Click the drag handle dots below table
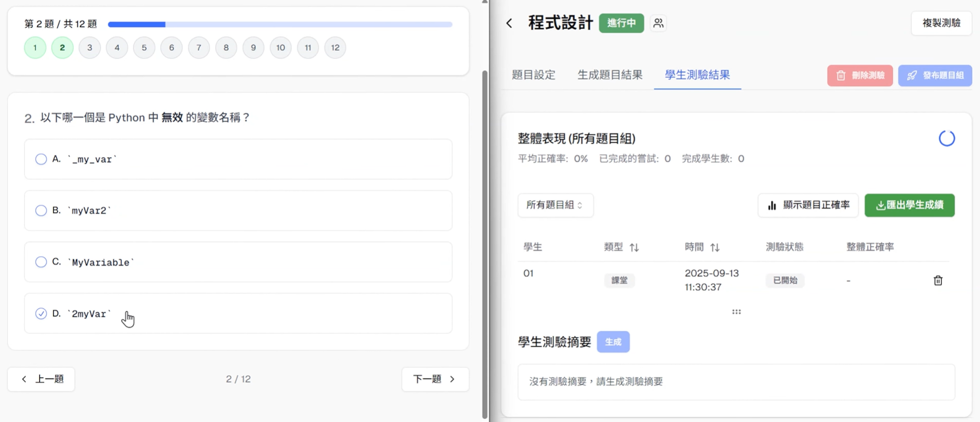This screenshot has width=980, height=422. click(x=736, y=312)
